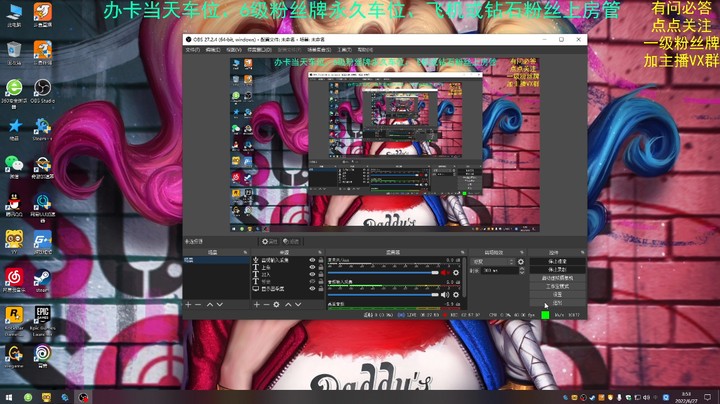Screen dimensions: 720x404
Task: Open the Windows Start menu
Action: pos(9,397)
